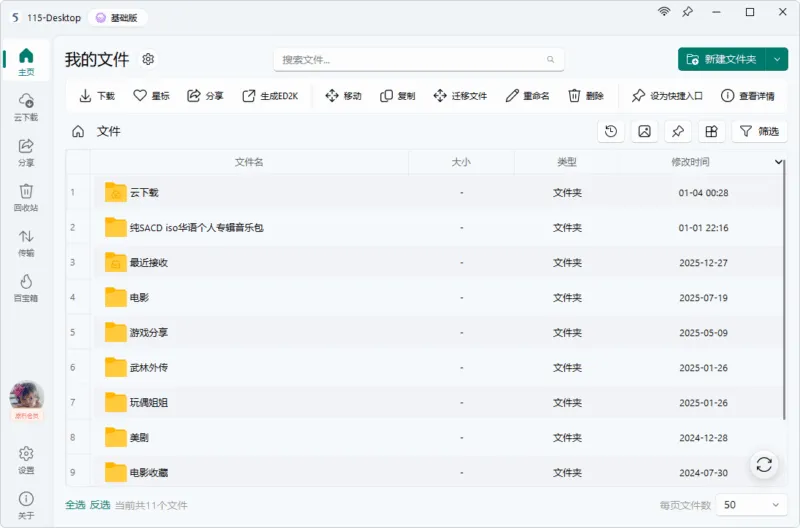Open 云下载 cloud download in sidebar
800x528 pixels.
point(26,107)
